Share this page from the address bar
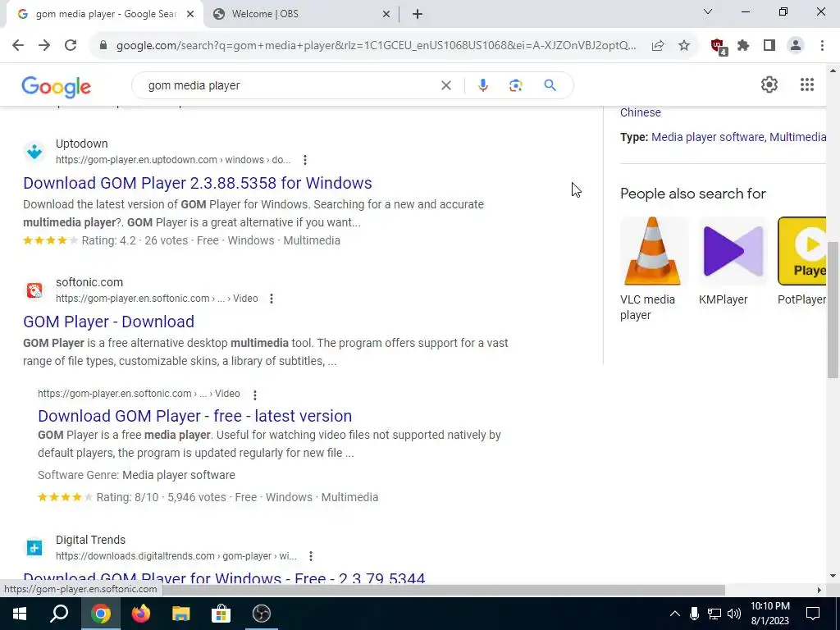 658,46
